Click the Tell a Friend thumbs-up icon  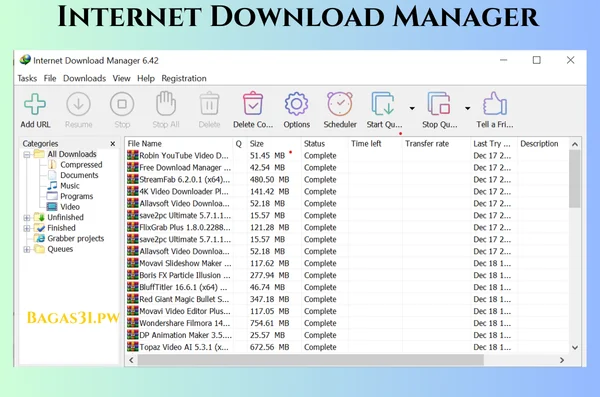pos(495,104)
